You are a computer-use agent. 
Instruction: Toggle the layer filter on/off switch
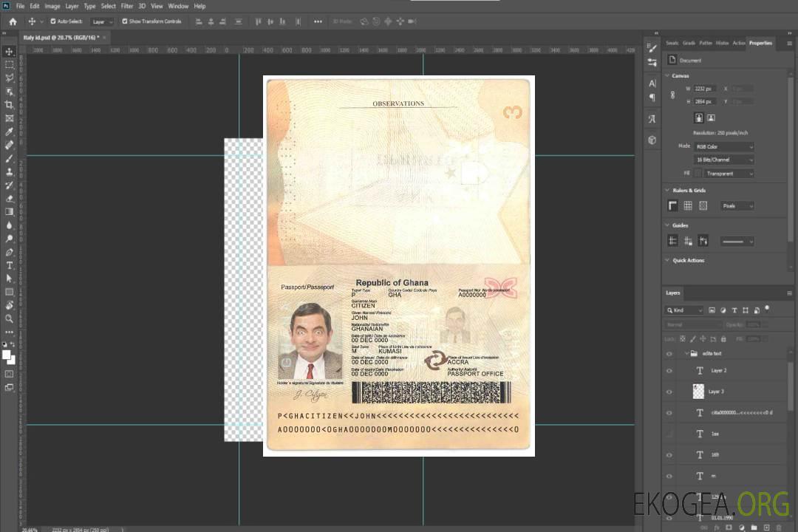[767, 309]
